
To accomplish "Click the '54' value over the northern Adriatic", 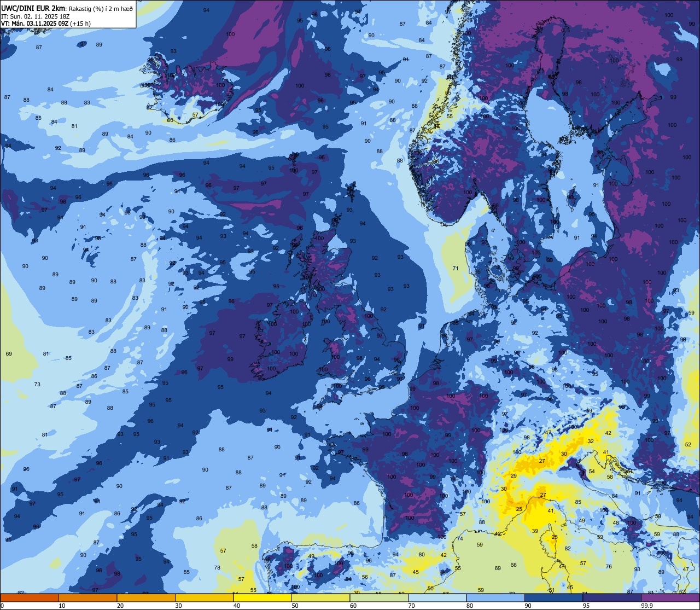I will click(x=592, y=471).
